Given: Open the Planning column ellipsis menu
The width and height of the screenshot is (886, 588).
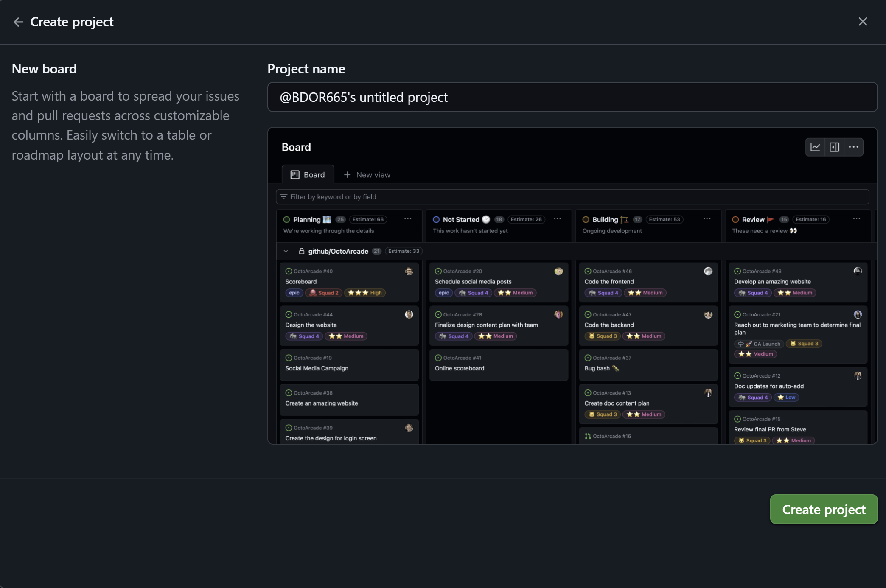Looking at the screenshot, I should click(x=408, y=219).
